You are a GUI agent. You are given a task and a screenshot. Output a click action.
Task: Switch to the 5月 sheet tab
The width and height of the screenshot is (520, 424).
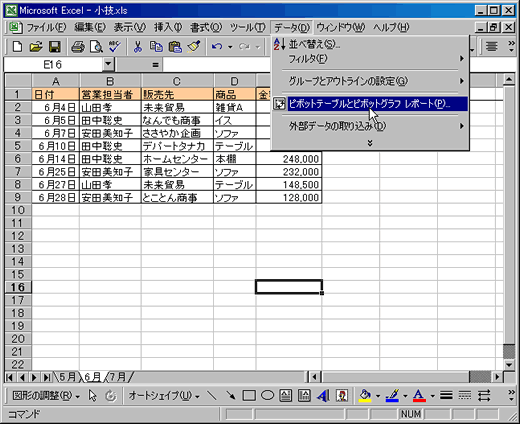click(67, 377)
